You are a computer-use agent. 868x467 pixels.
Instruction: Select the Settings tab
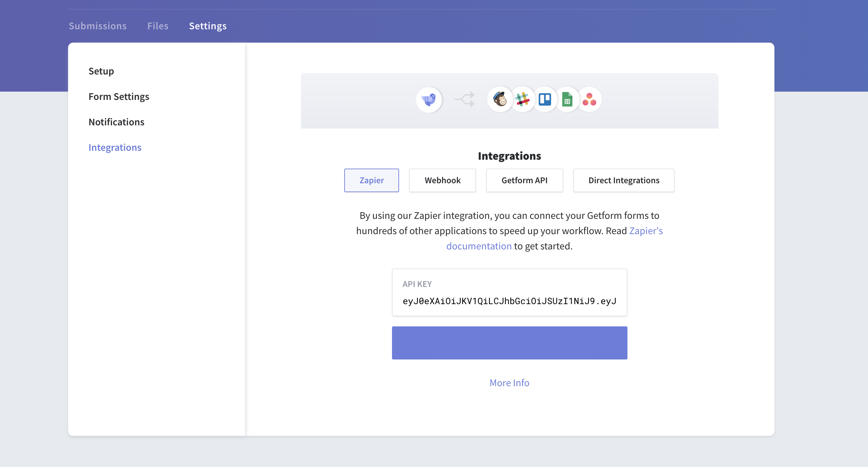207,26
